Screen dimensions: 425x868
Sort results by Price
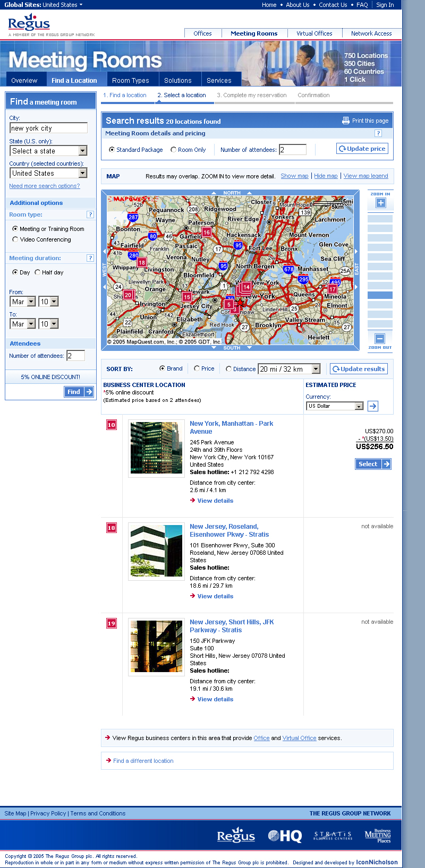tap(197, 368)
